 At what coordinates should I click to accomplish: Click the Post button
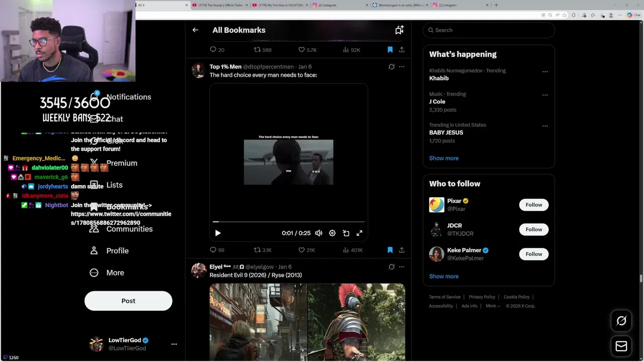128,301
